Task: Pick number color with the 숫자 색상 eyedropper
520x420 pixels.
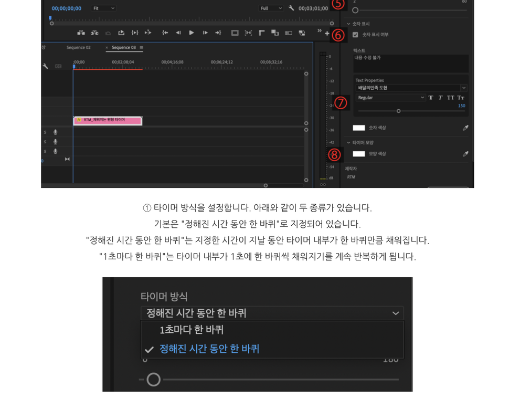Action: (x=465, y=128)
